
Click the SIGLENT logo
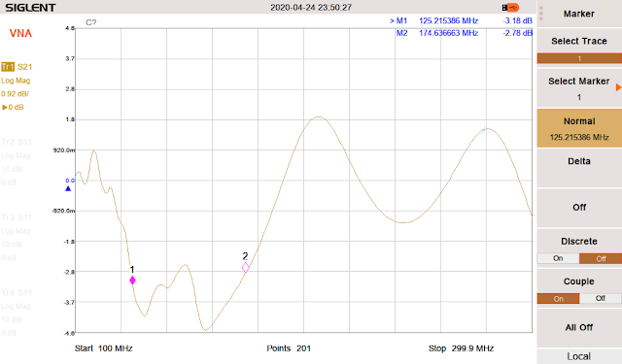[x=30, y=8]
